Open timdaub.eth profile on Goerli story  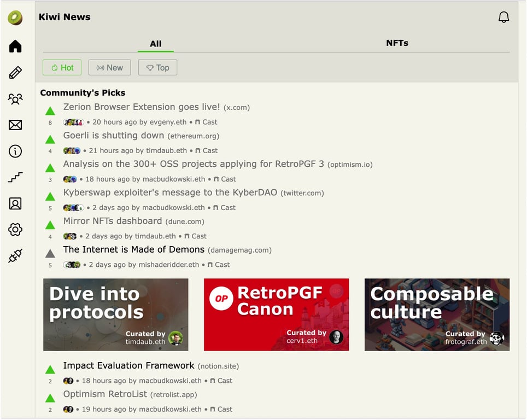pyautogui.click(x=166, y=150)
